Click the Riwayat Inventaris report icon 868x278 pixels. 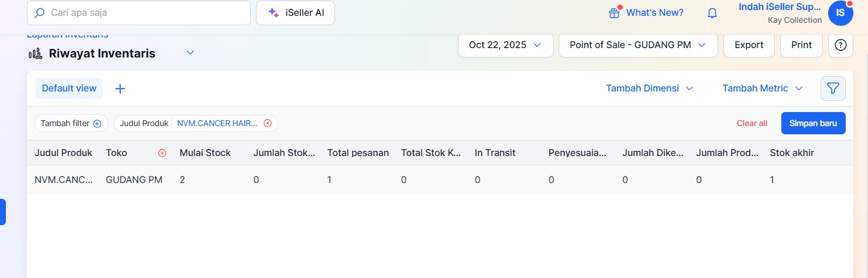(36, 54)
